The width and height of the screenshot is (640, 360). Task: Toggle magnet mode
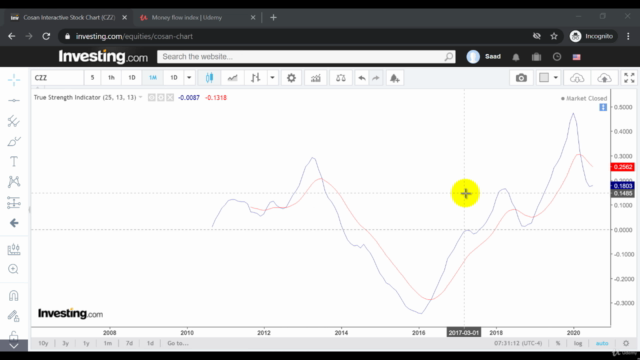[x=14, y=296]
